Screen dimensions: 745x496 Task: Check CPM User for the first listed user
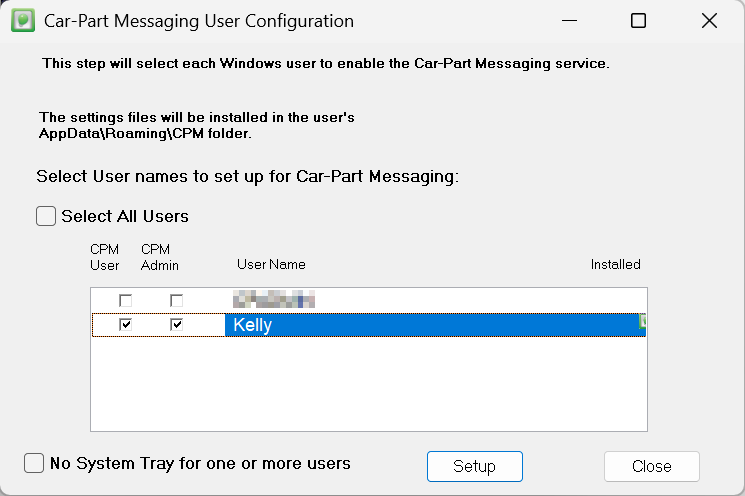(125, 300)
